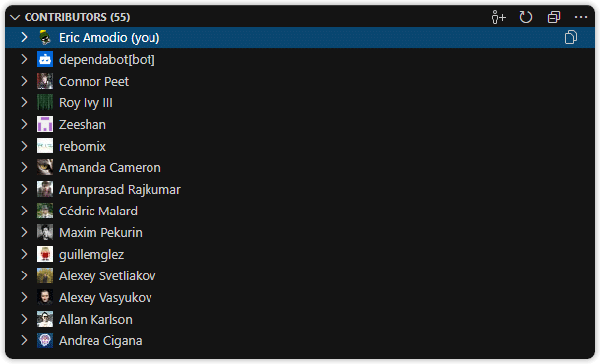The image size is (600, 364).
Task: Expand Maxim Pekurin's commits chevron
Action: pyautogui.click(x=24, y=232)
